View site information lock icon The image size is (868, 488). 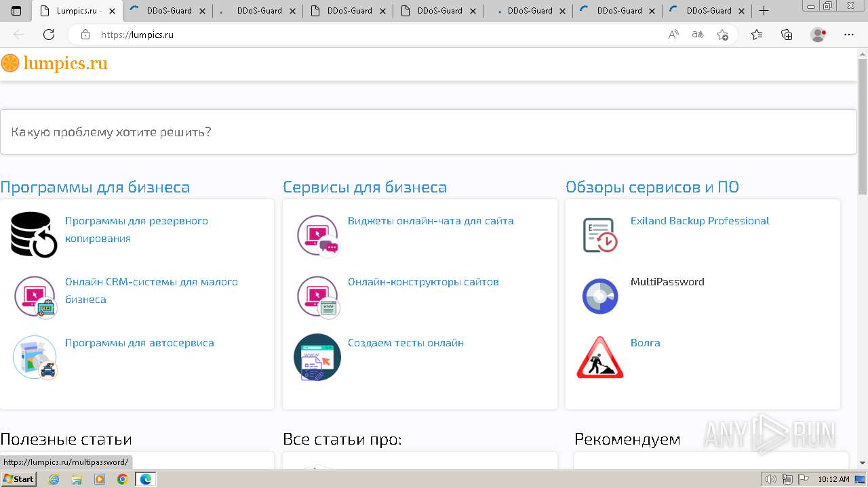(x=85, y=35)
